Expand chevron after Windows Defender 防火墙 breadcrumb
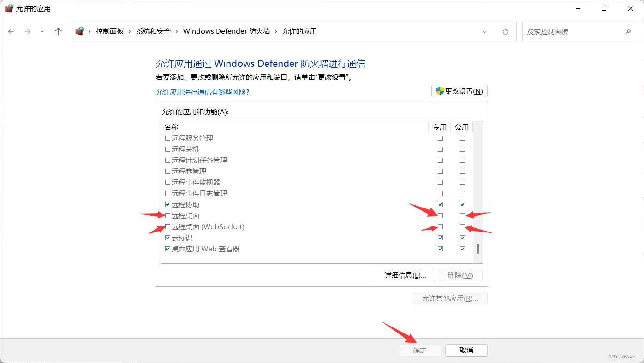 click(276, 31)
